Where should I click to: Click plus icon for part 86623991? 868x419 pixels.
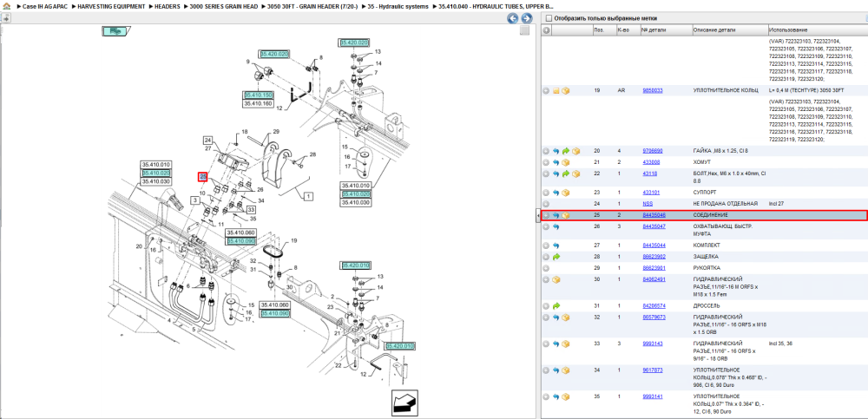click(546, 268)
